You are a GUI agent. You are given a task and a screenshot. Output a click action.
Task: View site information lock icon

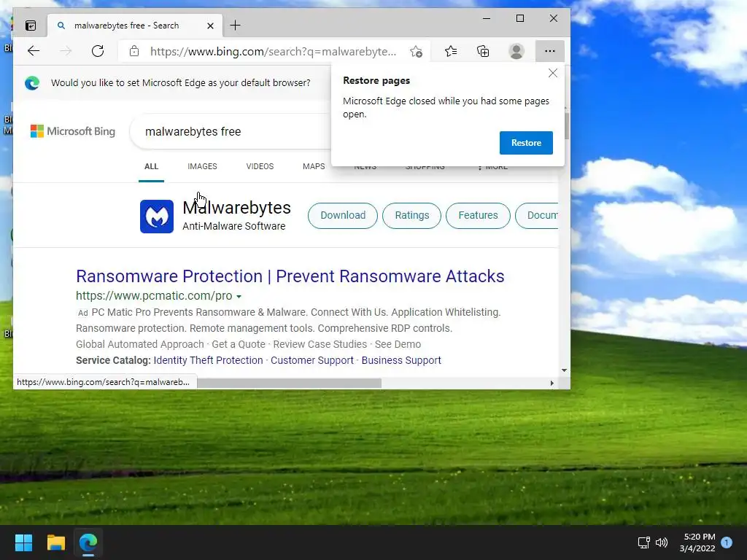coord(134,51)
